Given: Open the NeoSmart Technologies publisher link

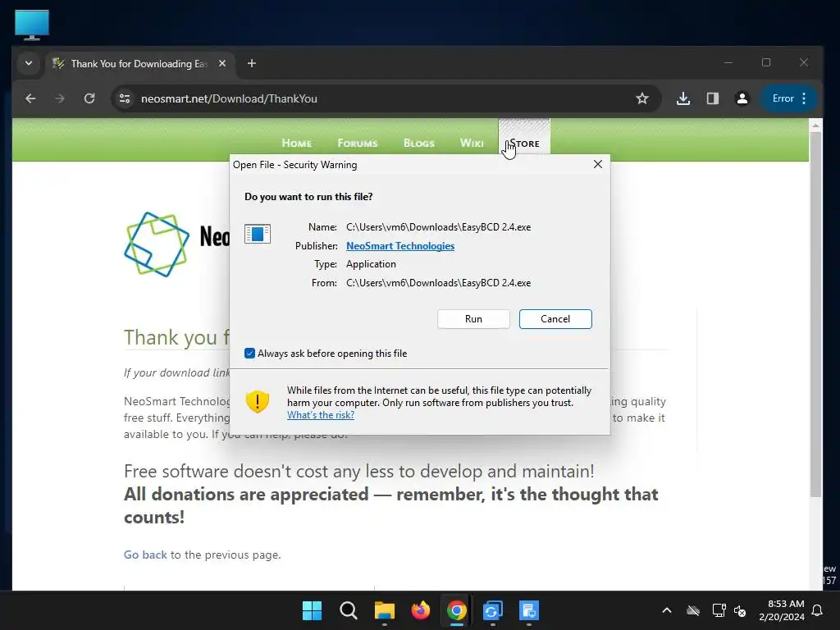Looking at the screenshot, I should [x=400, y=246].
